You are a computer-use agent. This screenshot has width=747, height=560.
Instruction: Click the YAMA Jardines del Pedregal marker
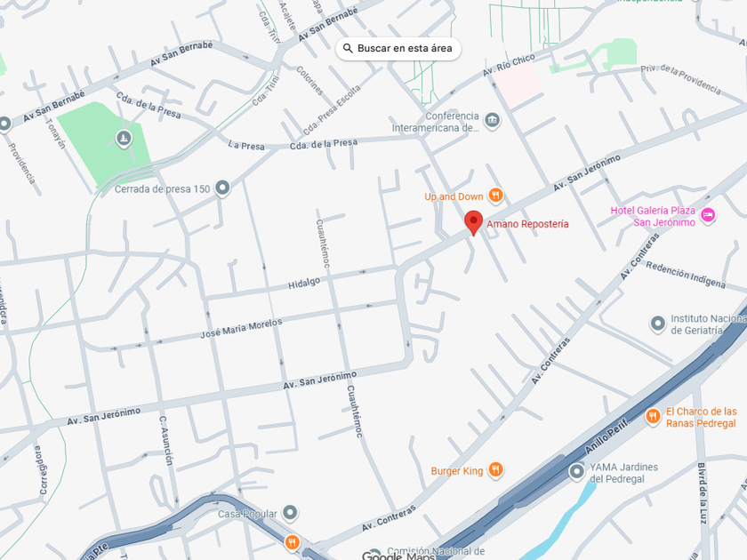576,472
